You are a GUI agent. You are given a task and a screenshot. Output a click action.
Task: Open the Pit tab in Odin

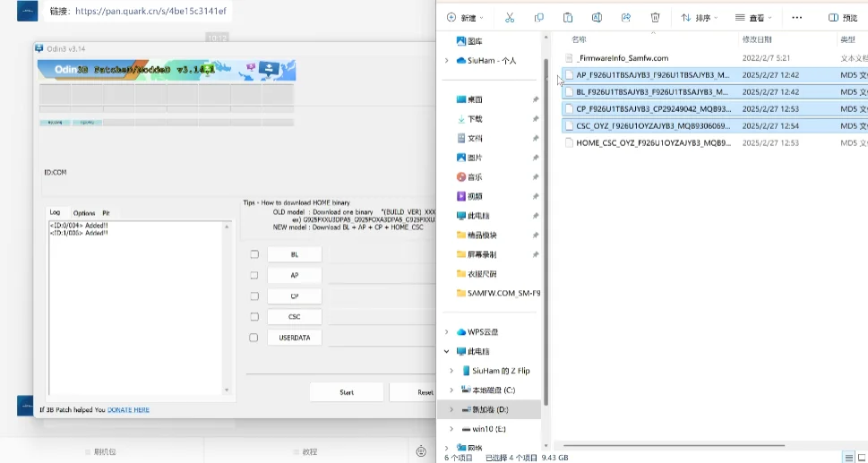106,213
